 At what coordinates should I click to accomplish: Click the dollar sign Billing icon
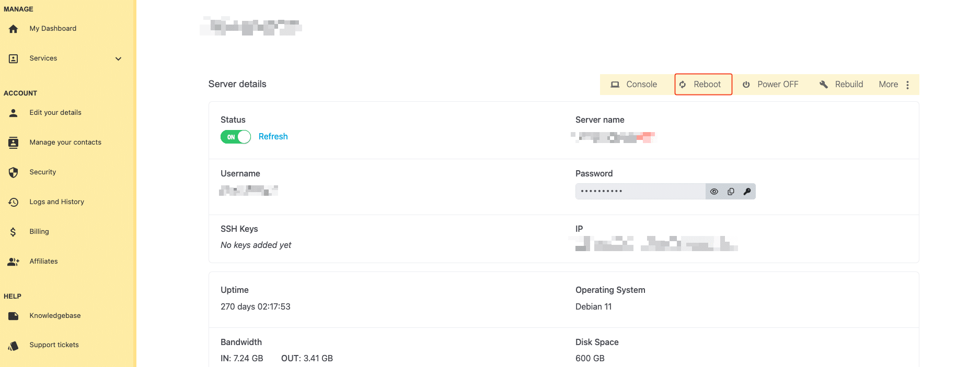[13, 232]
